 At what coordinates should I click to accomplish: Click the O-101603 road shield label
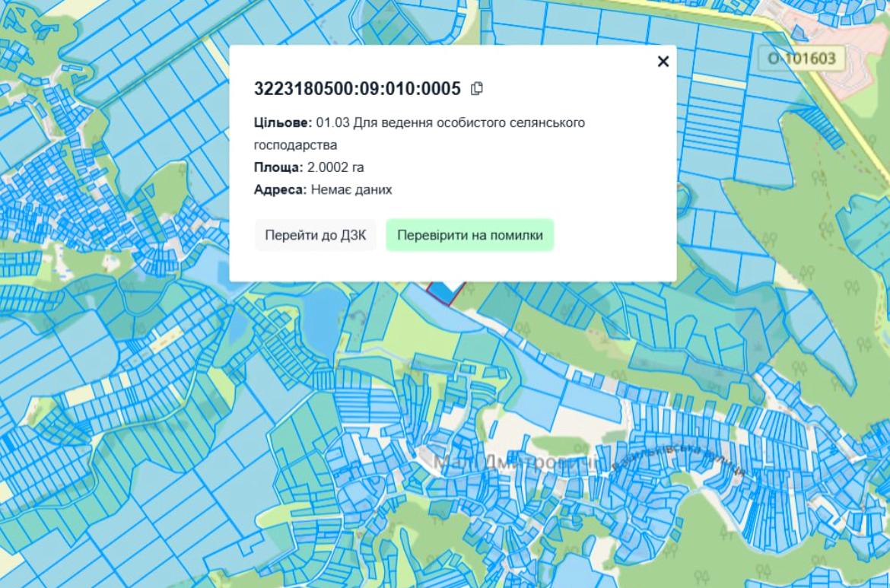pyautogui.click(x=802, y=58)
